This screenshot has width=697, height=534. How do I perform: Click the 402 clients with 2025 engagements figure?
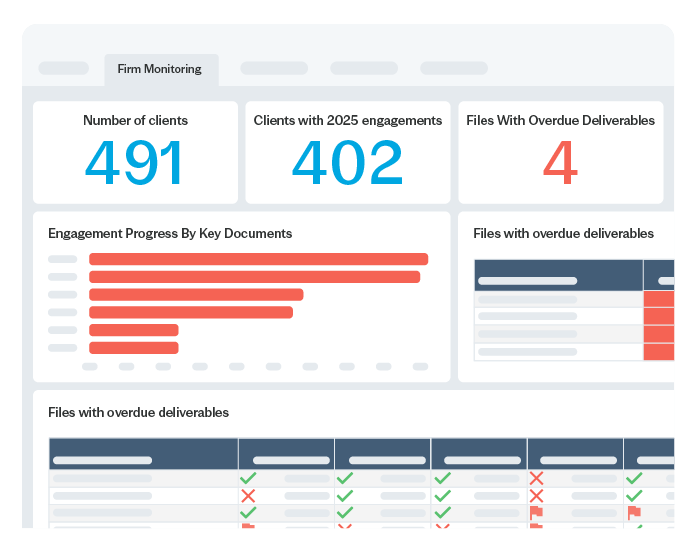coord(347,163)
